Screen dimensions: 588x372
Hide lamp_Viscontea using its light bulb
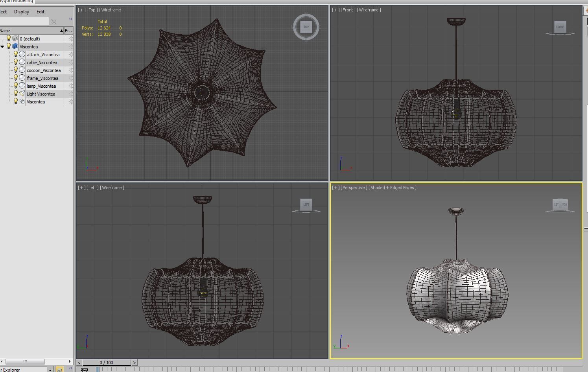point(16,86)
